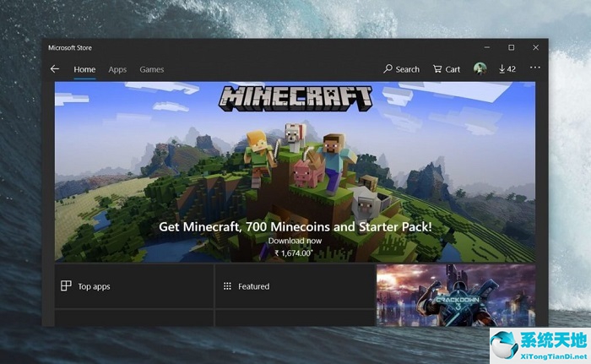Switch to the Apps tab
Viewport: 591px width, 364px height.
coord(117,69)
